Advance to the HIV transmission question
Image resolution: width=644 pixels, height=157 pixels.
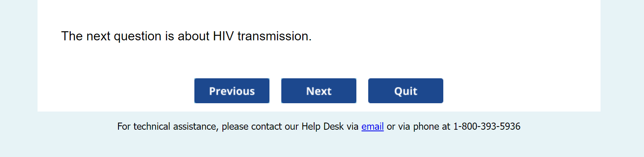319,91
